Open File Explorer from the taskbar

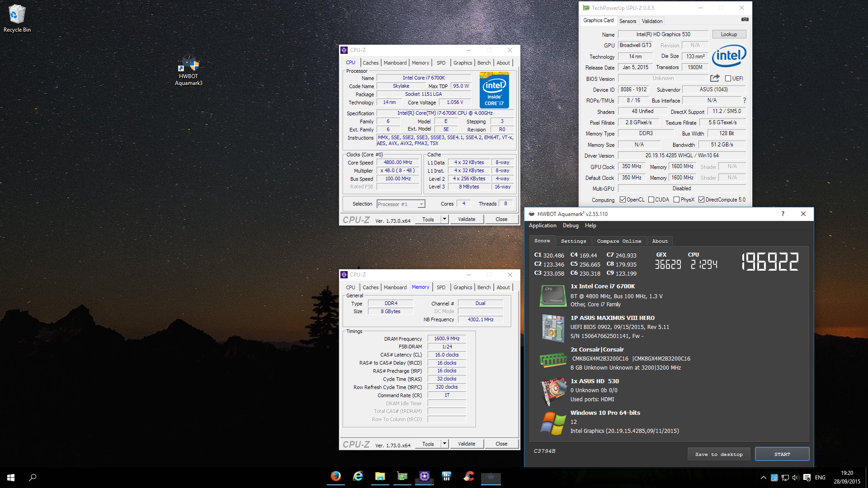(380, 477)
